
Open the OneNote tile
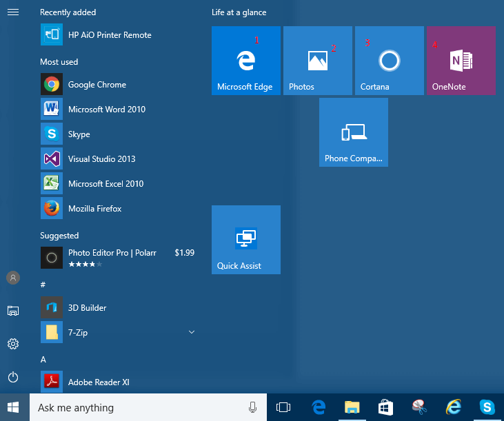461,61
